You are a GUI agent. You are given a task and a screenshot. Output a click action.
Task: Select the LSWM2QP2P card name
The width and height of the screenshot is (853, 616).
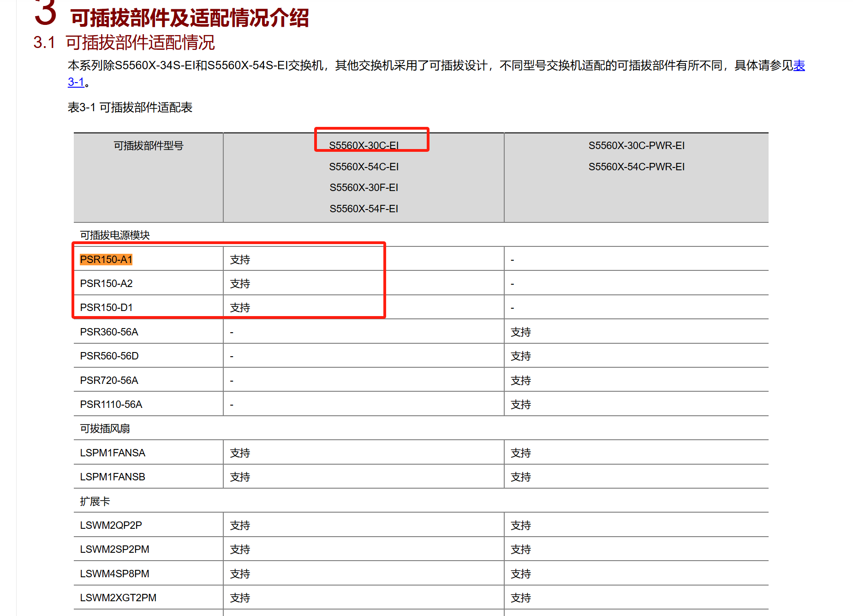(111, 526)
